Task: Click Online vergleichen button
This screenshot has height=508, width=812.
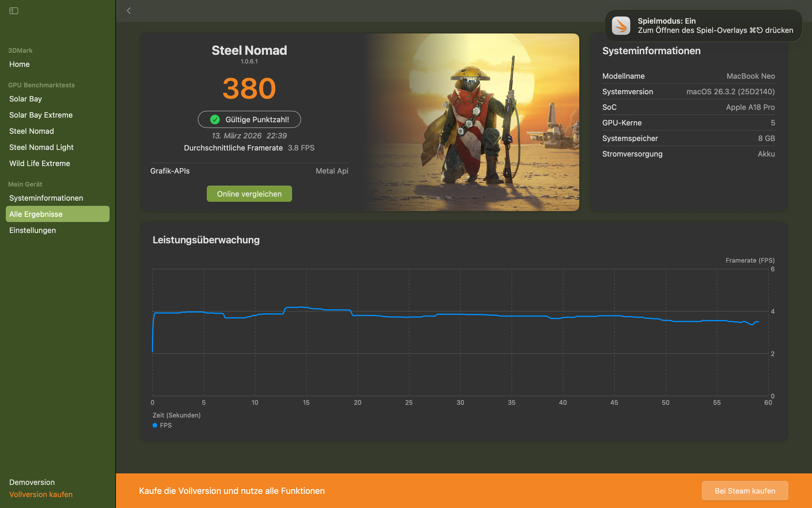Action: (x=249, y=194)
